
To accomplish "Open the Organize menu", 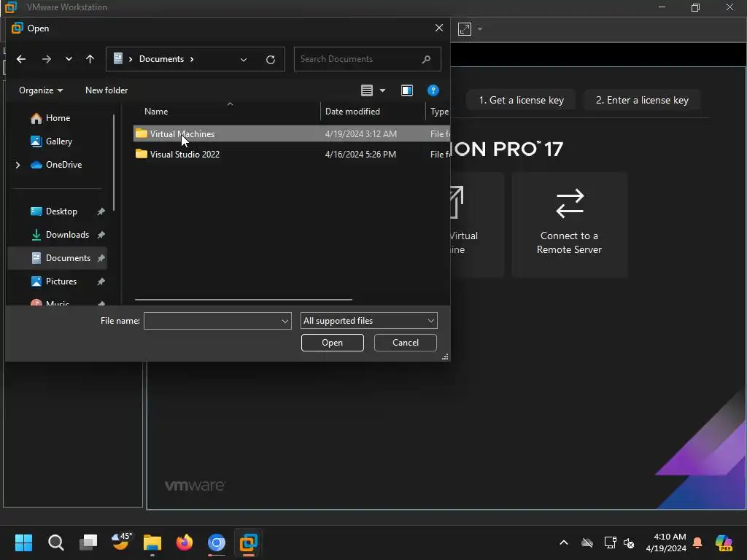I will (41, 90).
